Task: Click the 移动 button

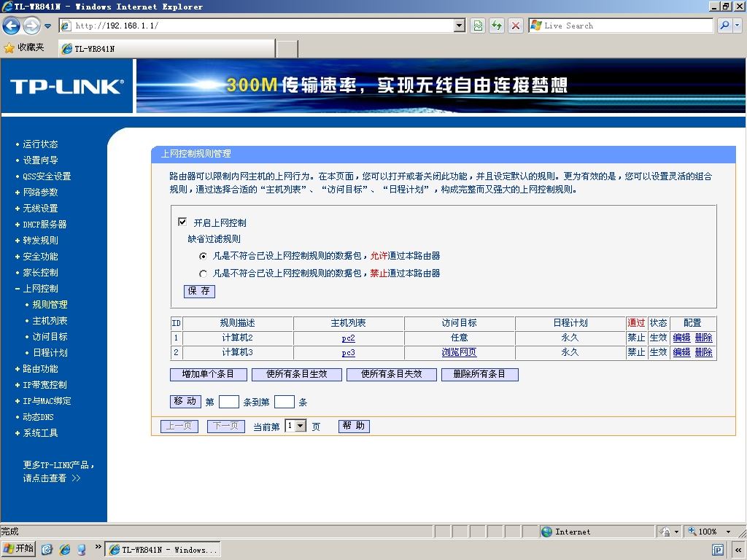Action: tap(185, 402)
